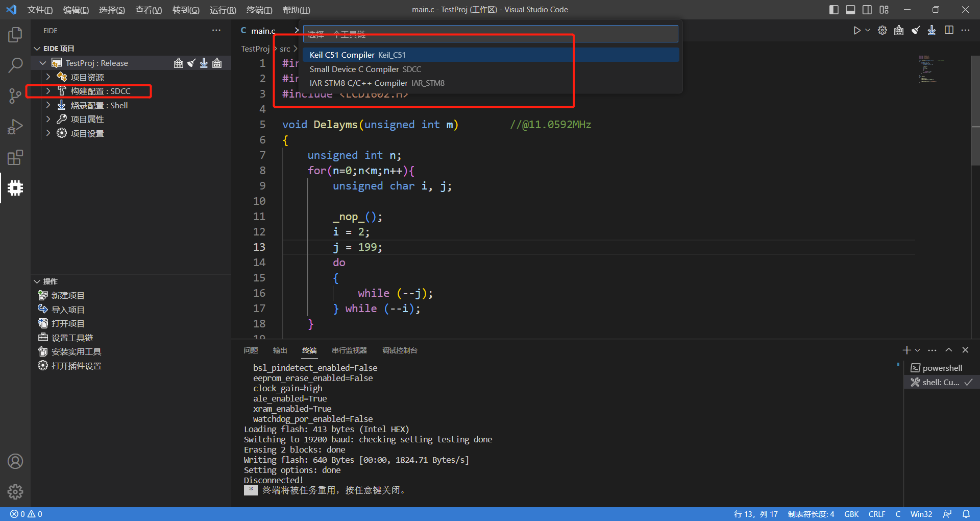Click build icon in editor toolbar
The height and width of the screenshot is (521, 980).
[899, 31]
